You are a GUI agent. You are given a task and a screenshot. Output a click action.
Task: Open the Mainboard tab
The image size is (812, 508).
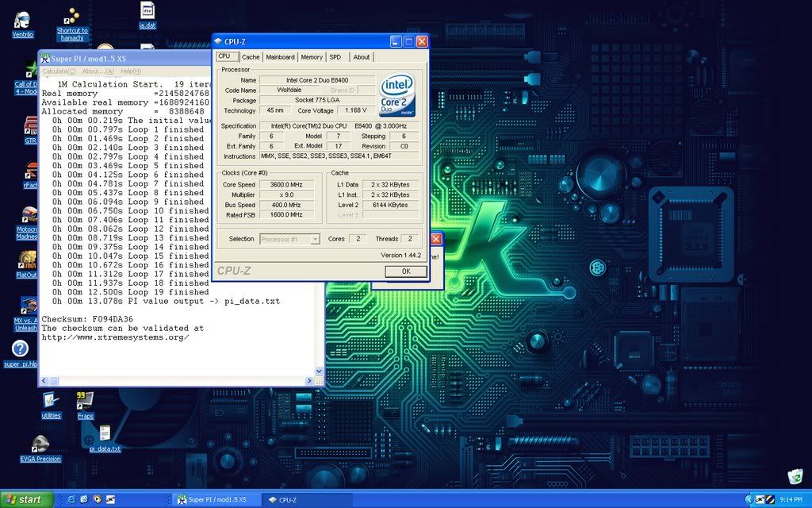(x=280, y=57)
